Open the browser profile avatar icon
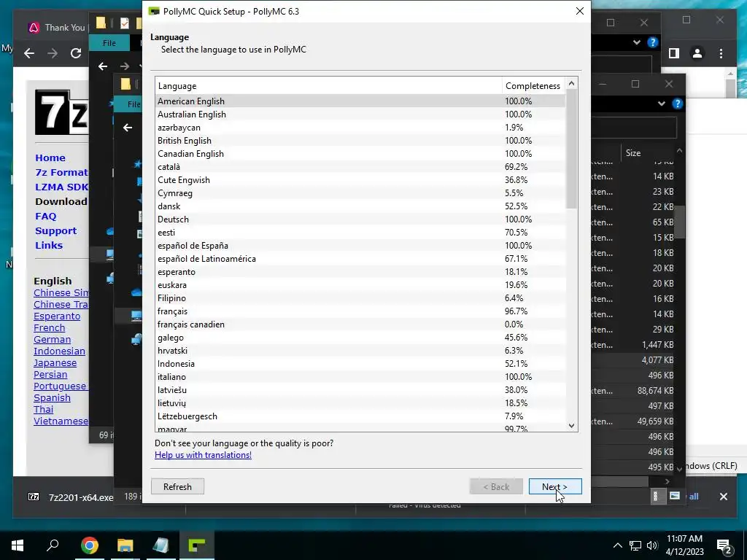The image size is (747, 560). 697,53
